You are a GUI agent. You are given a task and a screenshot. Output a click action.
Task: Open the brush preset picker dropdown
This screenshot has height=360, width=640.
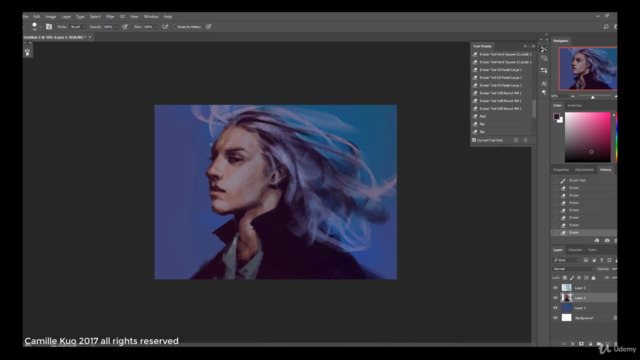tap(40, 27)
